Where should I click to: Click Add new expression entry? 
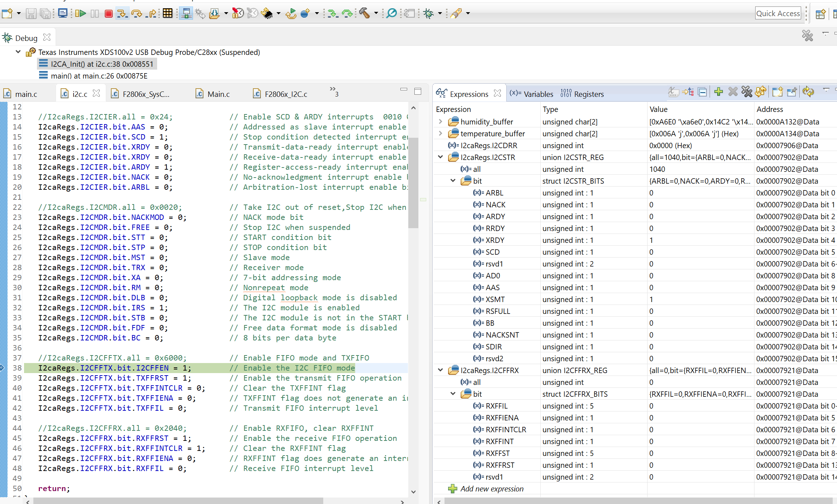[x=492, y=489]
